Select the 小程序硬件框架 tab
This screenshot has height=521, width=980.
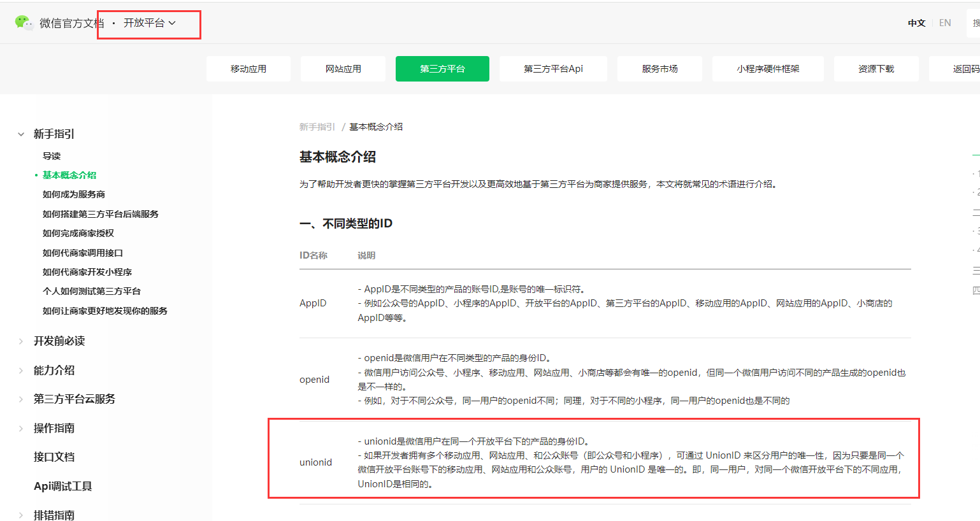768,69
